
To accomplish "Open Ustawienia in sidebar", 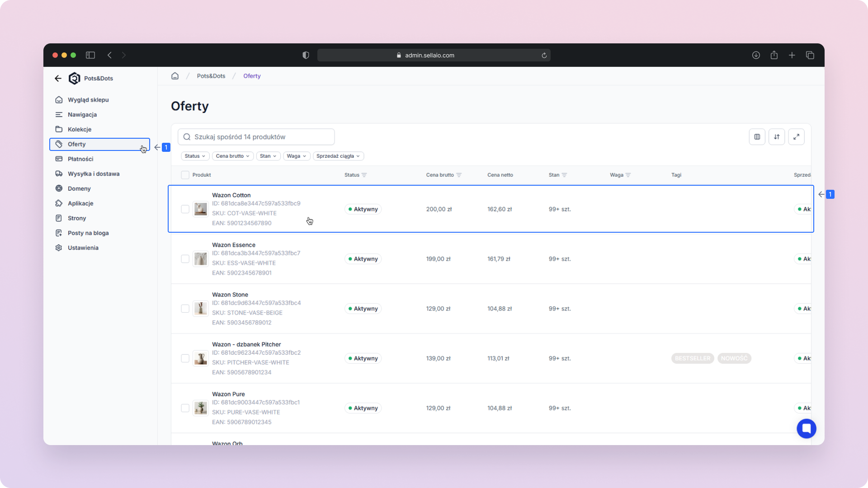I will [x=99, y=248].
